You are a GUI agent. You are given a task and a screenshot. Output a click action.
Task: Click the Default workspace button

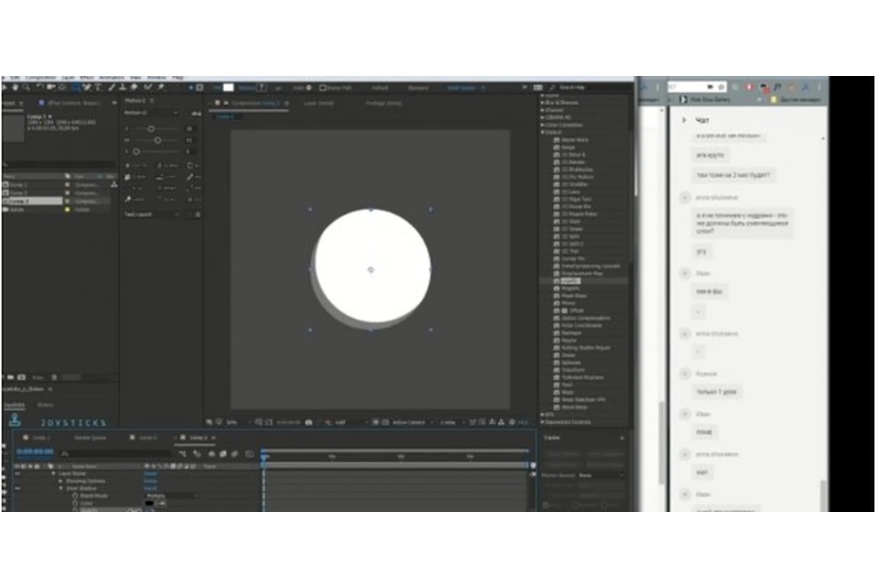(x=380, y=88)
